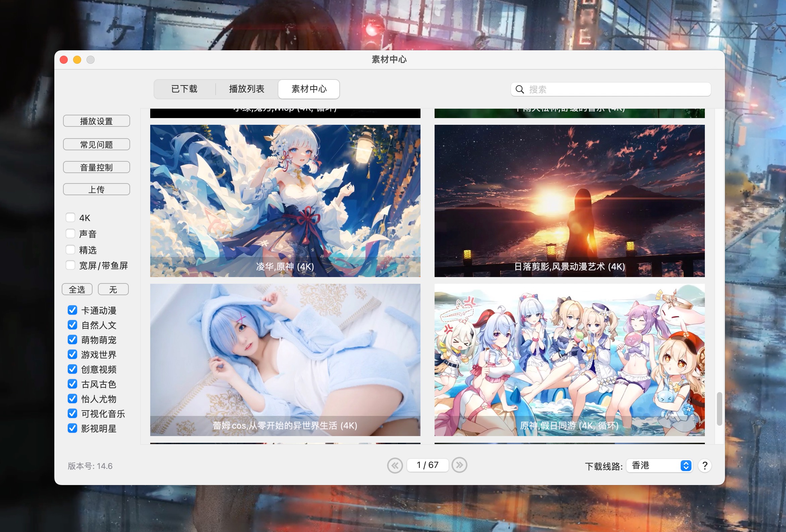Open the 日落剪影,风景动漫艺术 (4K) wallpaper
This screenshot has height=532, width=786.
pyautogui.click(x=569, y=201)
